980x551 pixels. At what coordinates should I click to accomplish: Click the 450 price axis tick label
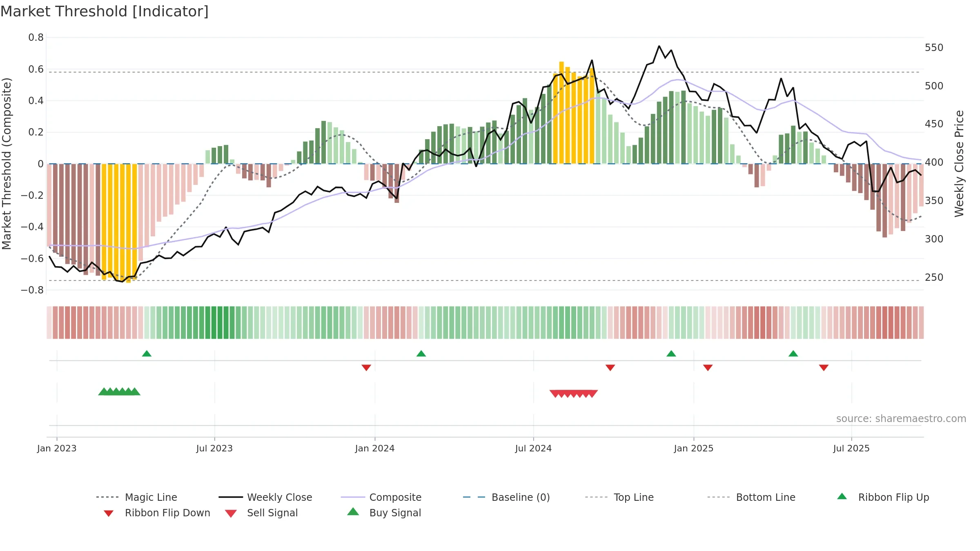pos(934,124)
